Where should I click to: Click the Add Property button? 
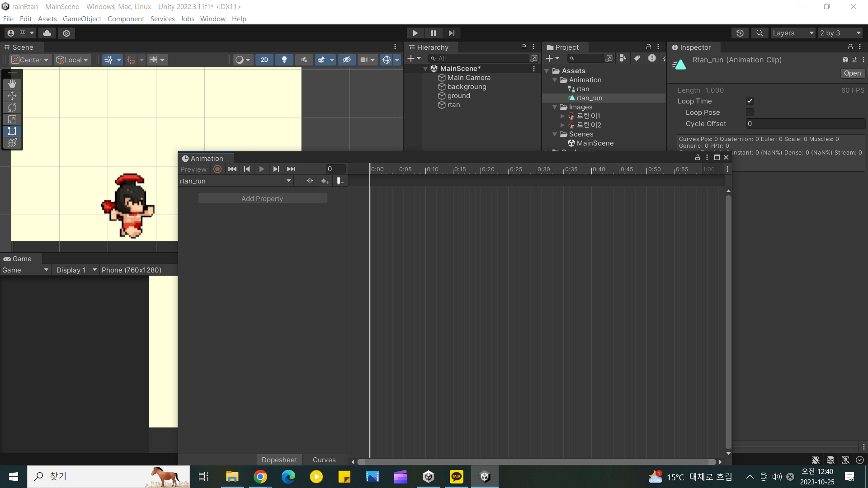pyautogui.click(x=262, y=198)
